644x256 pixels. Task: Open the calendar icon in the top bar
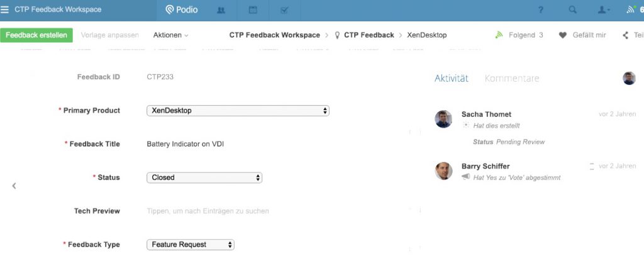click(x=253, y=9)
